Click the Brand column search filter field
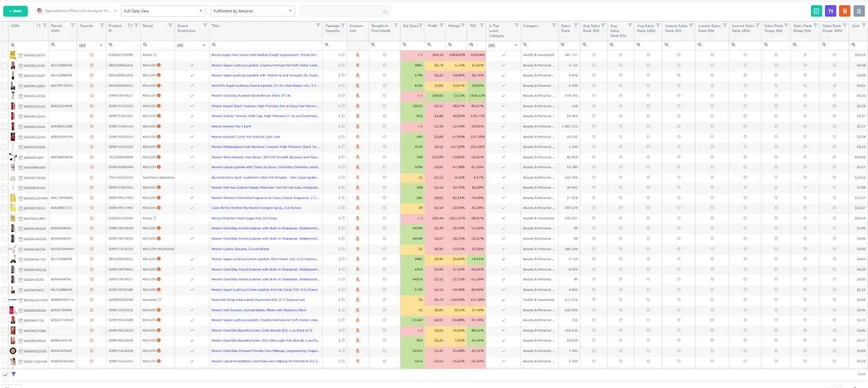 coord(157,45)
